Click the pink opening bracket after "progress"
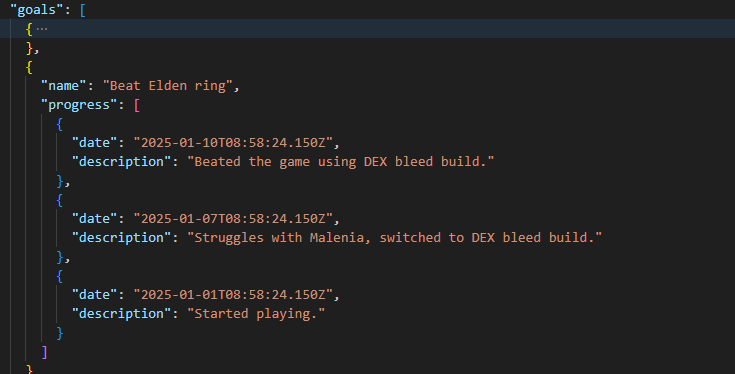735x374 pixels. click(136, 105)
